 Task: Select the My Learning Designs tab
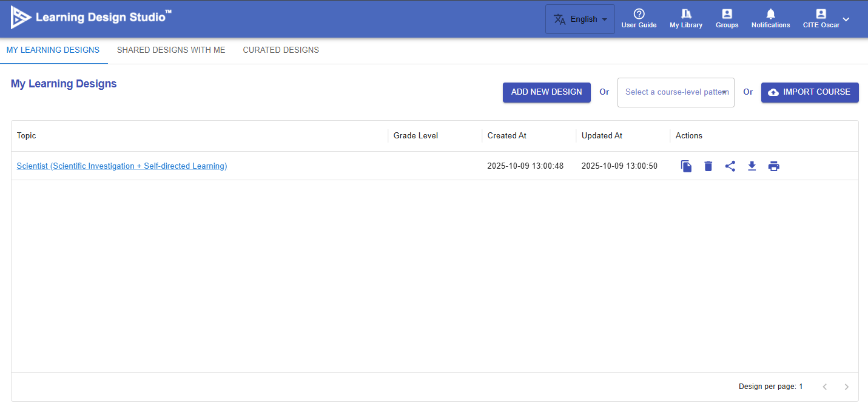pyautogui.click(x=53, y=50)
